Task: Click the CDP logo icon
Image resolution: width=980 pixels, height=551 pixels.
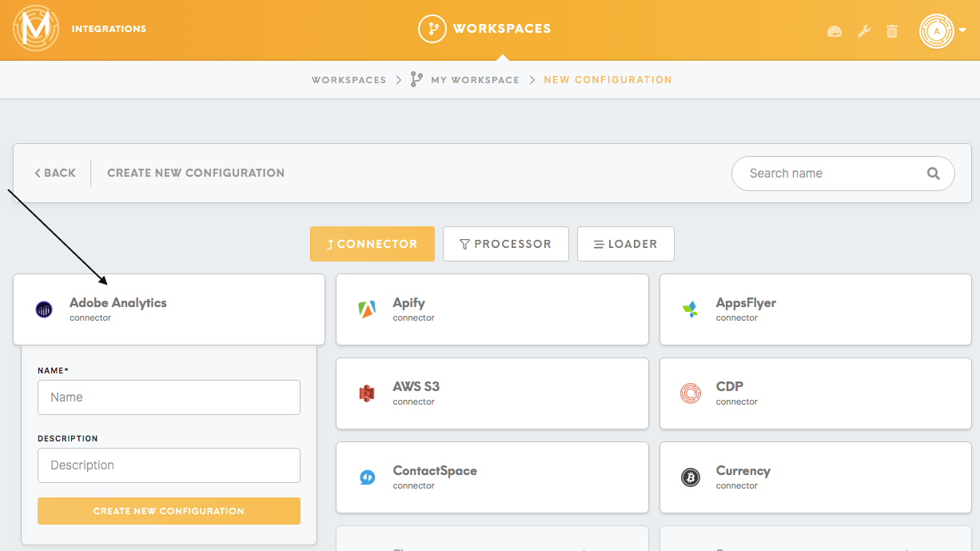Action: 690,393
